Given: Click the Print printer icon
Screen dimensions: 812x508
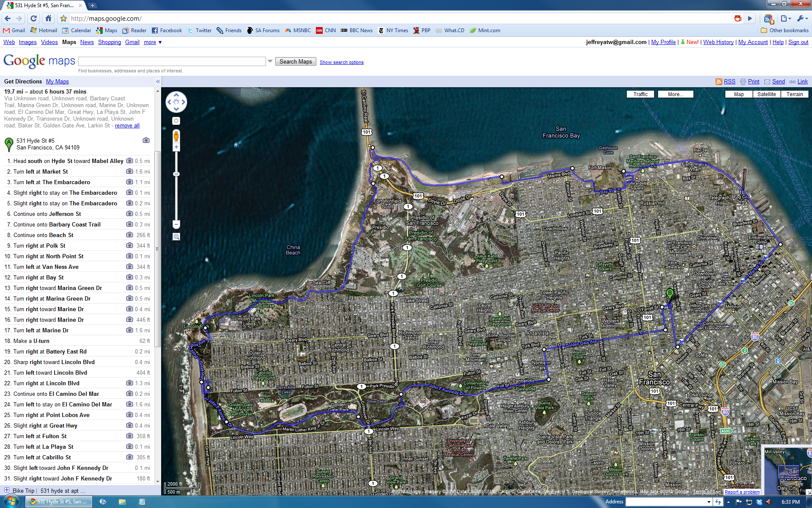Looking at the screenshot, I should click(x=743, y=82).
